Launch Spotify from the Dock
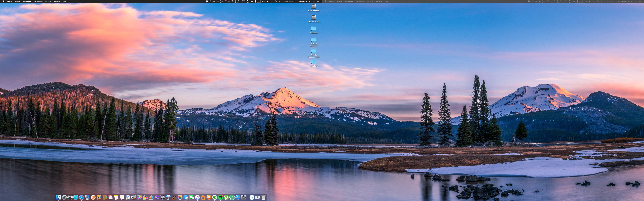The width and height of the screenshot is (644, 201). click(x=220, y=197)
